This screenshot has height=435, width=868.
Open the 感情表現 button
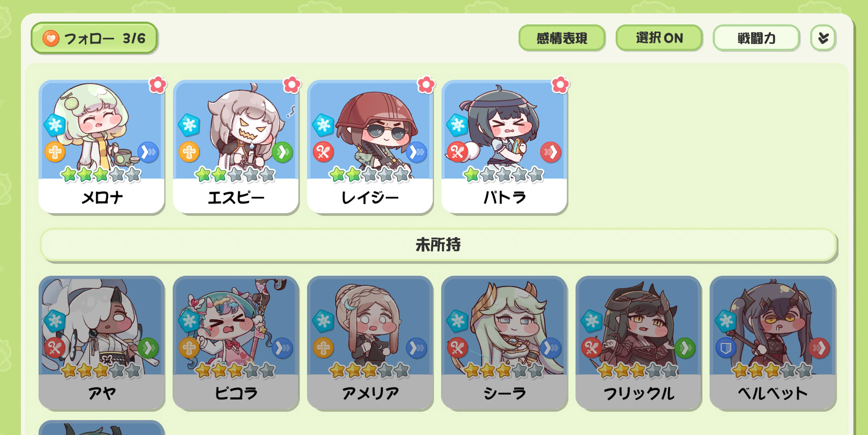[x=562, y=38]
